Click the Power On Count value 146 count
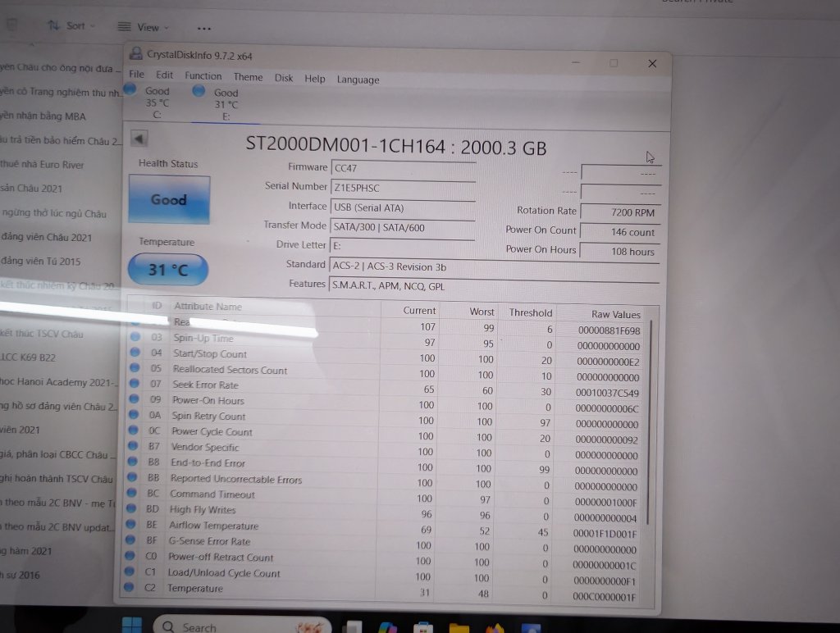This screenshot has width=840, height=633. point(620,232)
